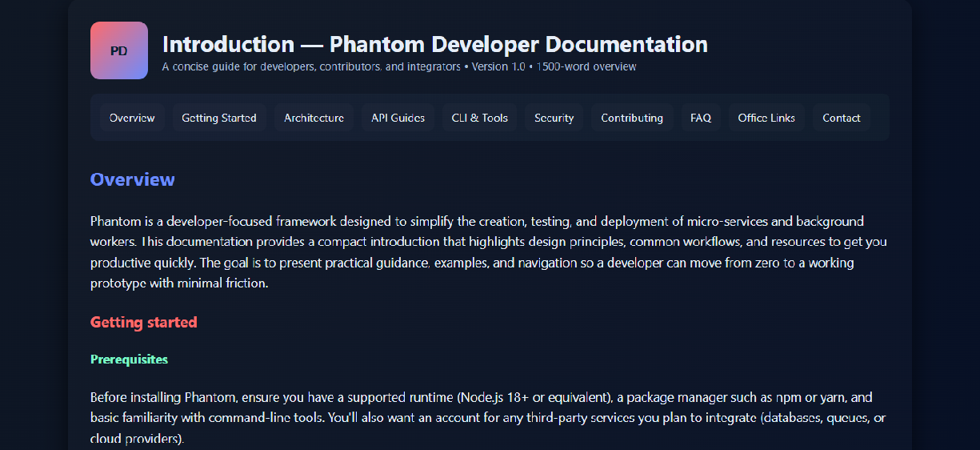
Task: Open the Overview nav item
Action: click(x=132, y=118)
